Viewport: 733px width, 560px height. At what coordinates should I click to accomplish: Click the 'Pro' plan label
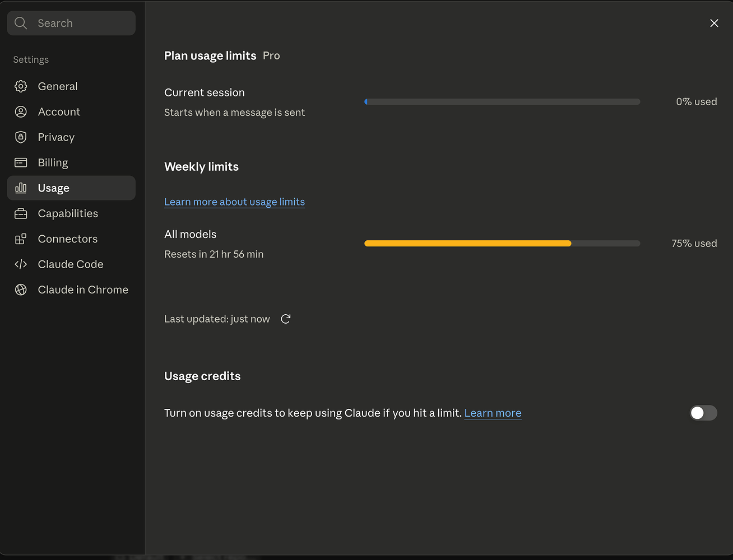(271, 55)
